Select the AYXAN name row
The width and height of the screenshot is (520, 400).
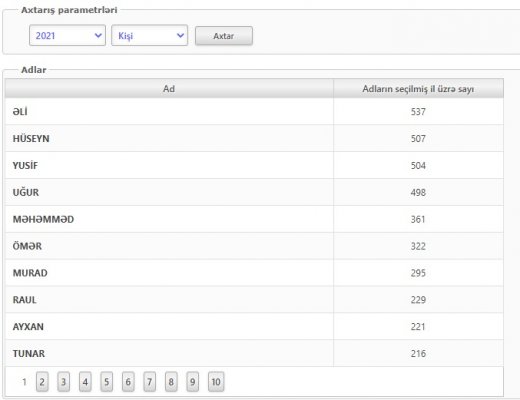click(x=254, y=326)
